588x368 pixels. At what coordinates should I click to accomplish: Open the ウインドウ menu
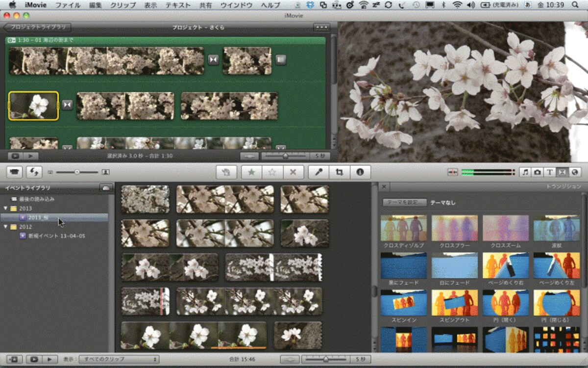pyautogui.click(x=237, y=5)
